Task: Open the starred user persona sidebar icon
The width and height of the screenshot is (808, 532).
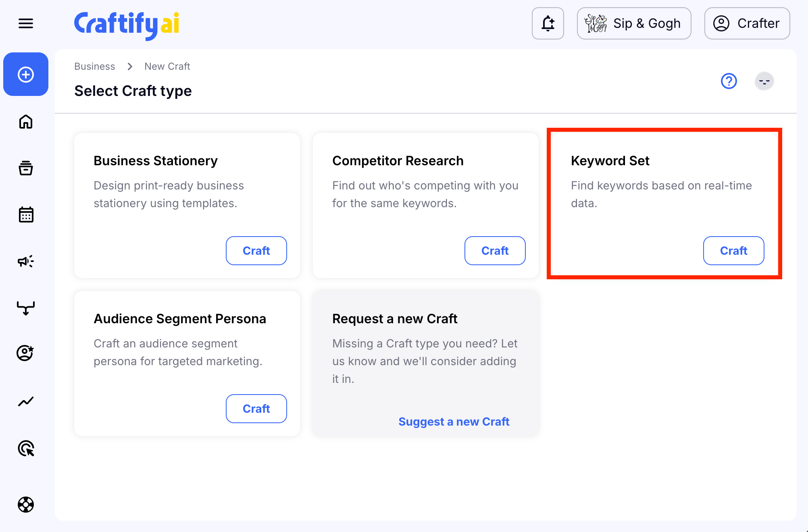Action: point(26,353)
